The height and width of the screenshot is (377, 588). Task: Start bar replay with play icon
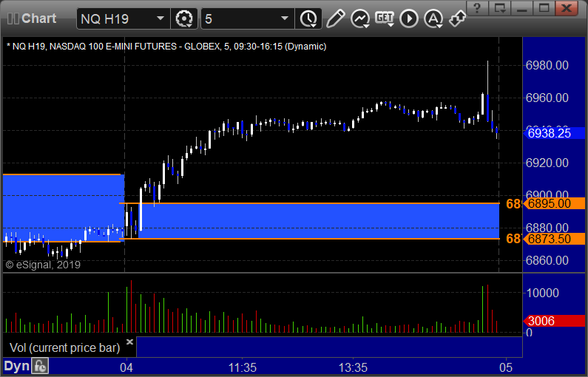pos(409,18)
